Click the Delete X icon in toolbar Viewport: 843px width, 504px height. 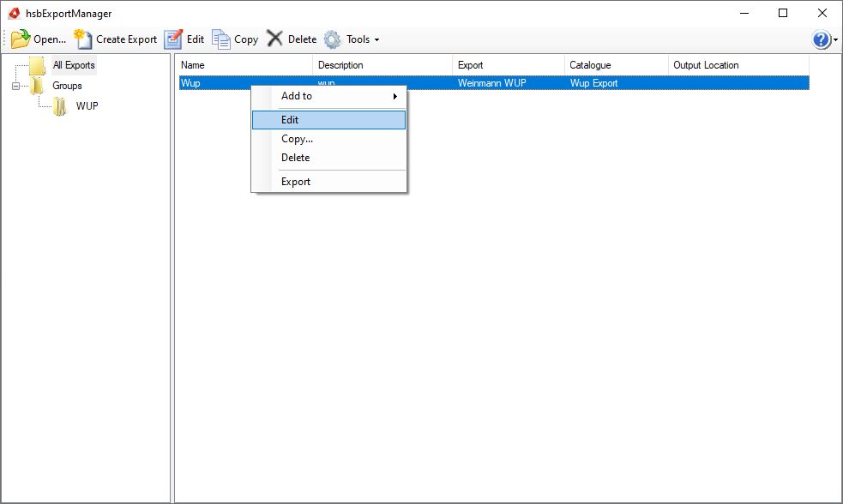(x=274, y=39)
